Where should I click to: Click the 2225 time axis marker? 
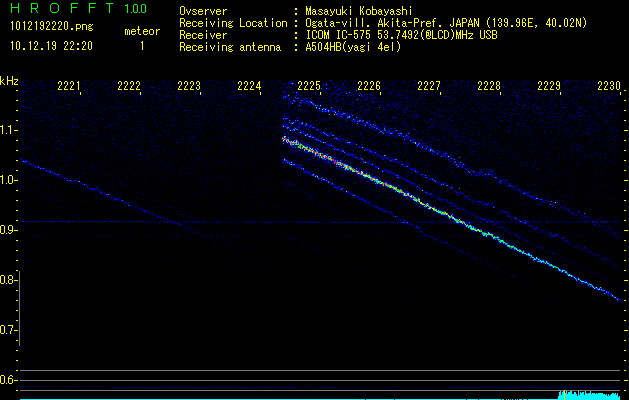point(309,85)
